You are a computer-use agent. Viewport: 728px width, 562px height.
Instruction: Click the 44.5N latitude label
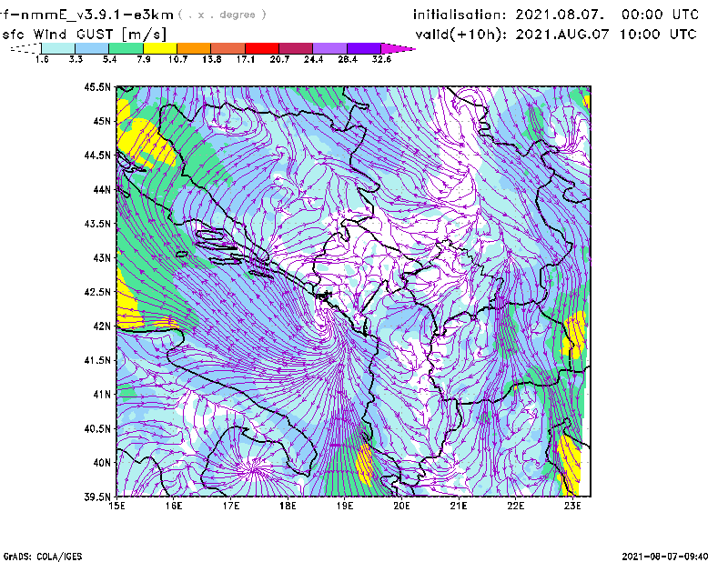(x=97, y=155)
